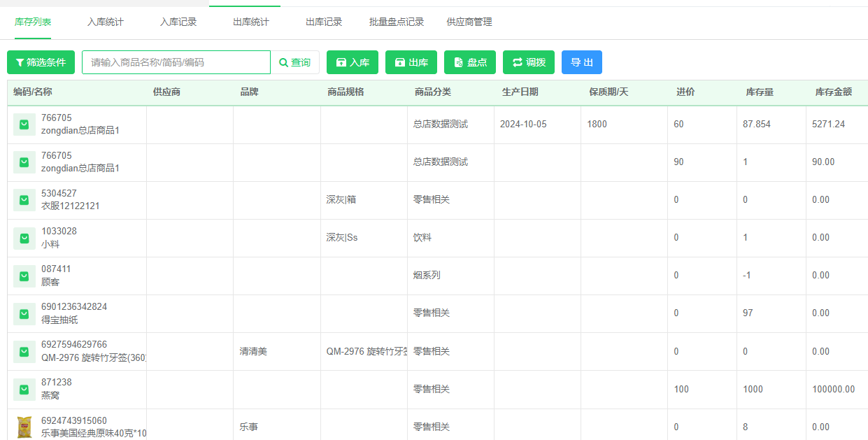Screen dimensions: 868x440
Task: Select the 批量盘点记录 tab
Action: point(397,22)
